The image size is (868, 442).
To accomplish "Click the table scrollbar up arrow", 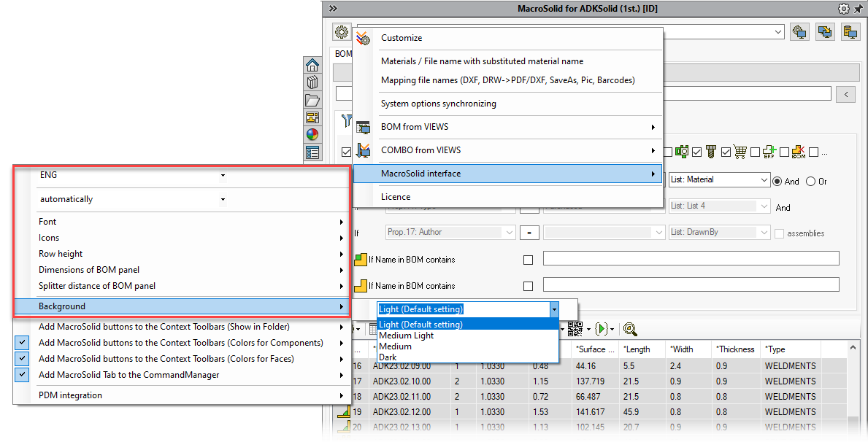I will tap(853, 347).
